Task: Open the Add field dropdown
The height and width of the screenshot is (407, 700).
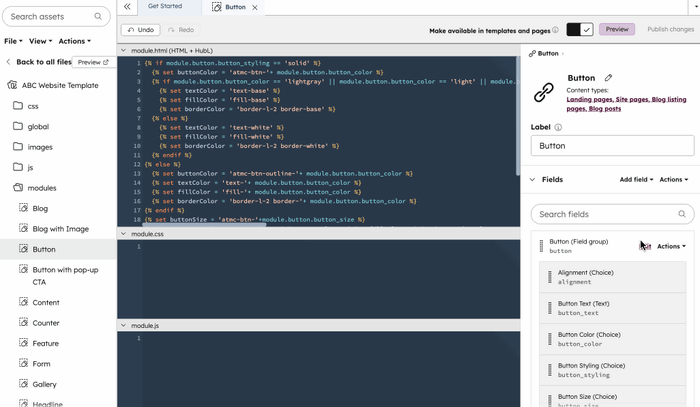Action: pos(636,180)
